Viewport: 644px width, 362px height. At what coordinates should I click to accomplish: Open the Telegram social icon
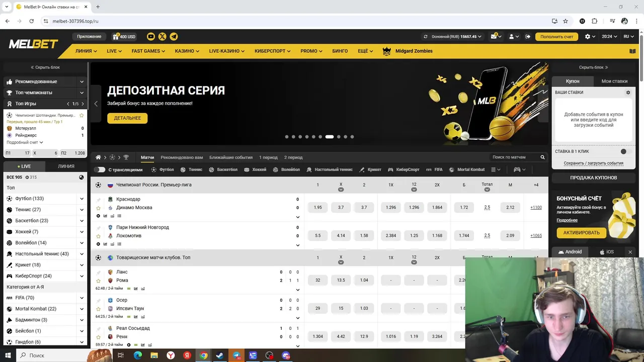174,36
